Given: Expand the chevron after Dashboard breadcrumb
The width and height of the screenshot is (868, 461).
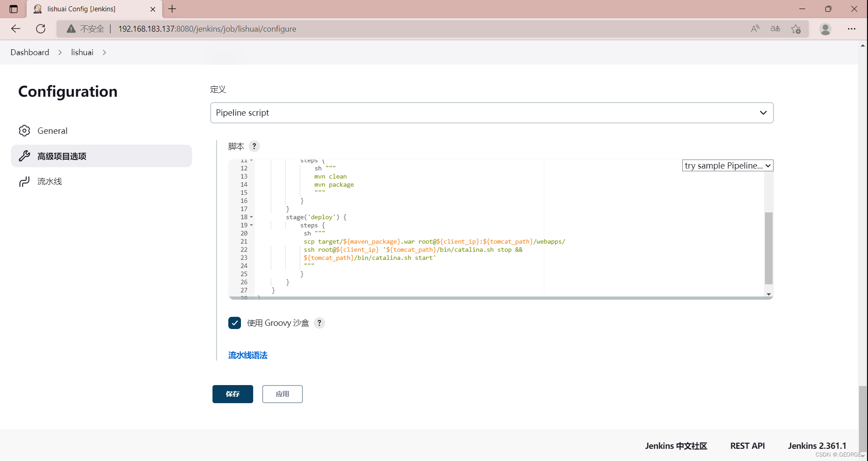Looking at the screenshot, I should pyautogui.click(x=60, y=52).
